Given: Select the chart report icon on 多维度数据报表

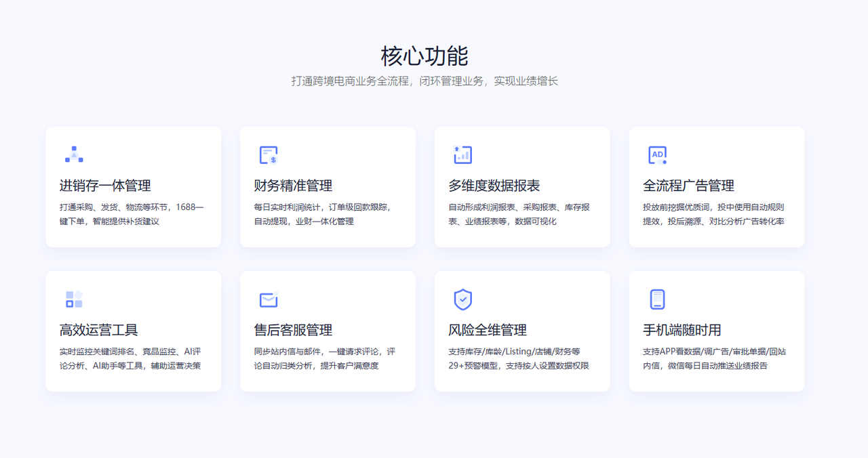Looking at the screenshot, I should tap(462, 154).
